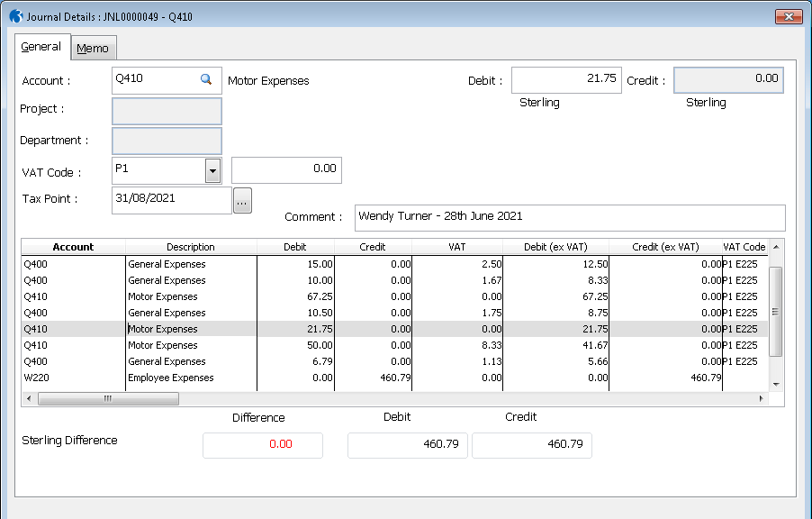
Task: Select the W220 Employee Expenses row
Action: pyautogui.click(x=394, y=378)
